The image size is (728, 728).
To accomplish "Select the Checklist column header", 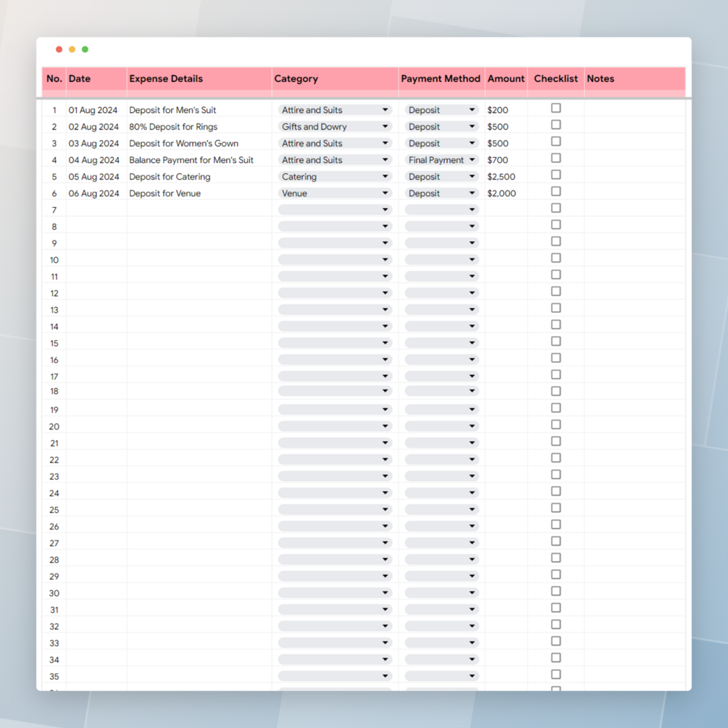I will [556, 79].
